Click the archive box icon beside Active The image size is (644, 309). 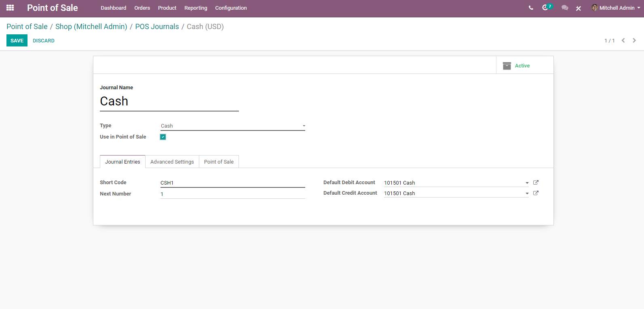click(x=507, y=66)
